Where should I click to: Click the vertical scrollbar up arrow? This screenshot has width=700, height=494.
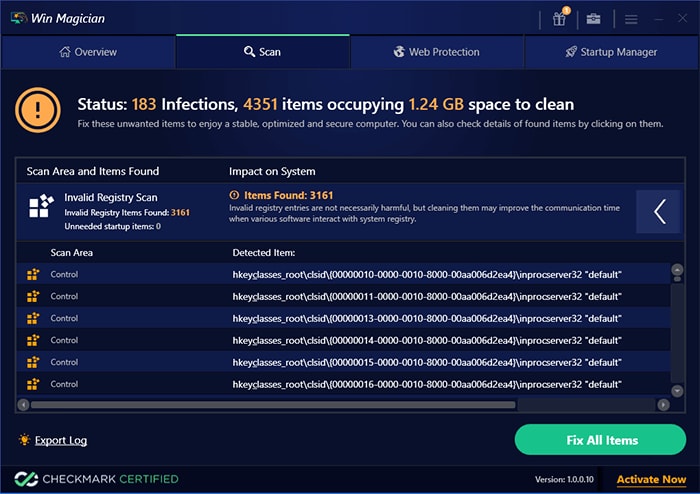[x=677, y=270]
